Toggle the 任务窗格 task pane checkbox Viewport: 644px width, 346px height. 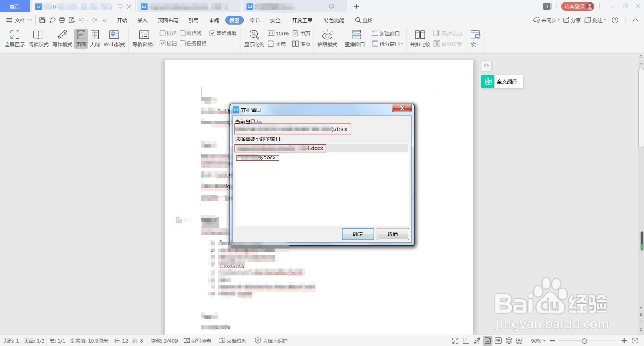coord(182,44)
